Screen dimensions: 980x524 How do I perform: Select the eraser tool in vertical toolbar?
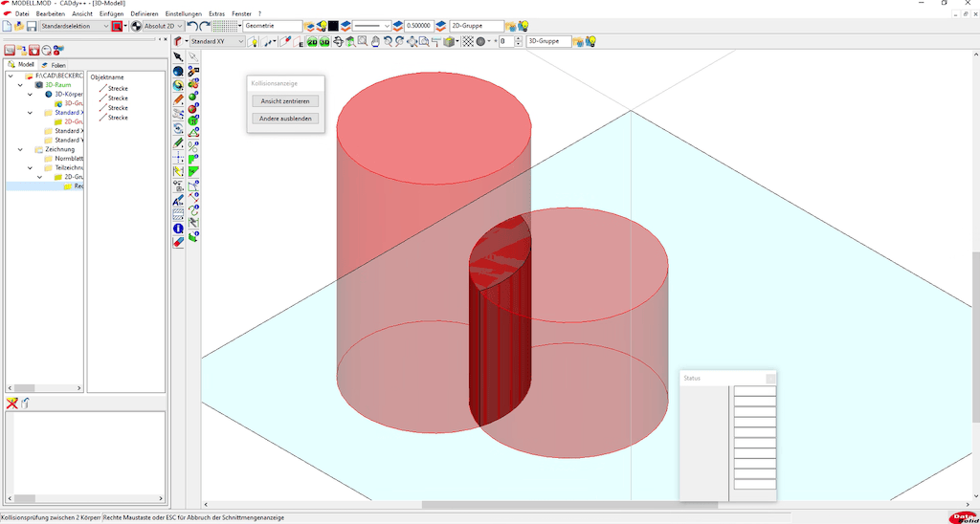(178, 243)
